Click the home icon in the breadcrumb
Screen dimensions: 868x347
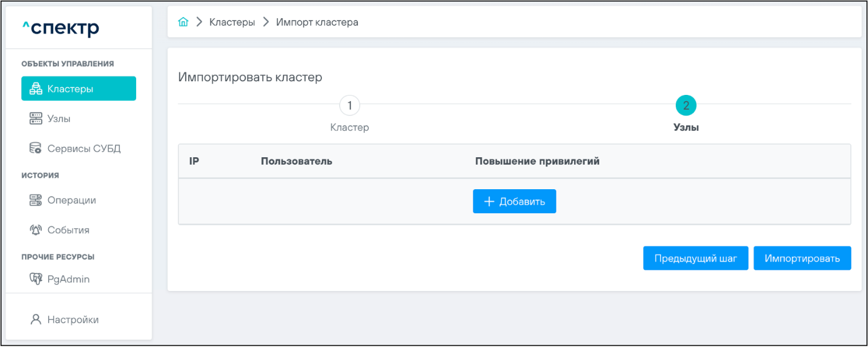183,22
